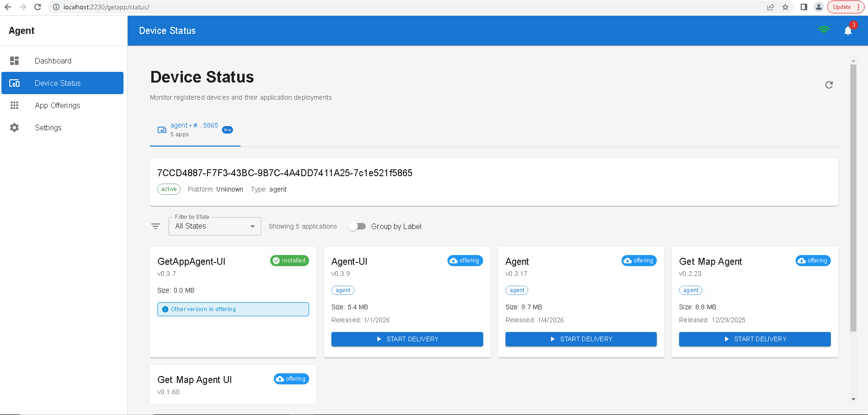Click version v0.2.23 text
The image size is (868, 415).
[690, 274]
